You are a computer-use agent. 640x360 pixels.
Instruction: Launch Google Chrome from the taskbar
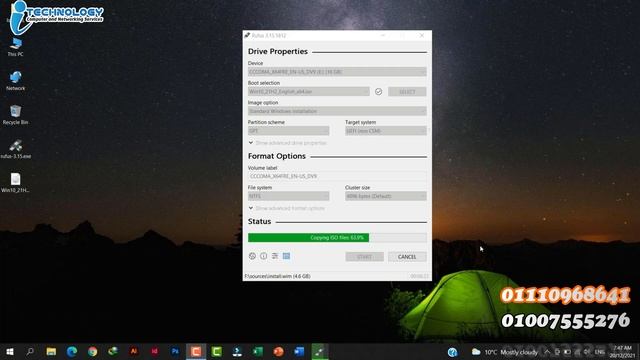click(x=93, y=351)
